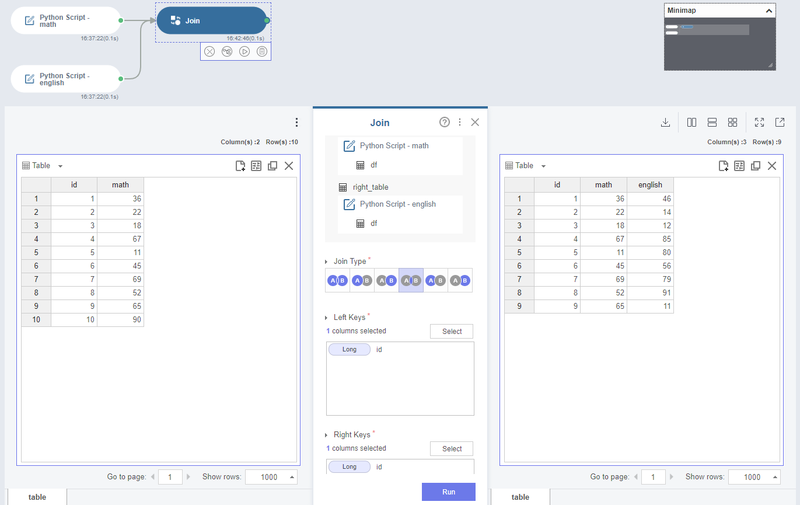Click Select button for Left Keys
Image resolution: width=800 pixels, height=505 pixels.
(x=452, y=331)
